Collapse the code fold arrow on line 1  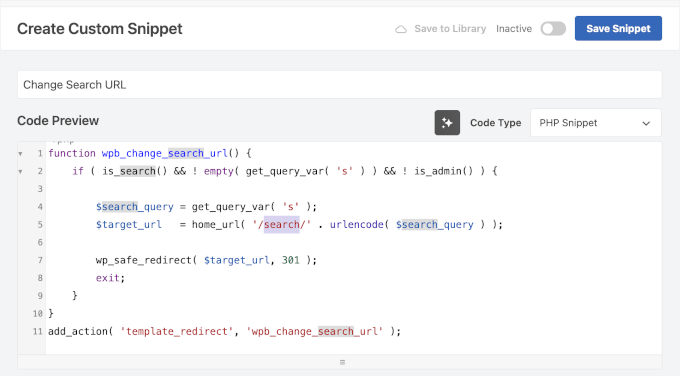[20, 154]
